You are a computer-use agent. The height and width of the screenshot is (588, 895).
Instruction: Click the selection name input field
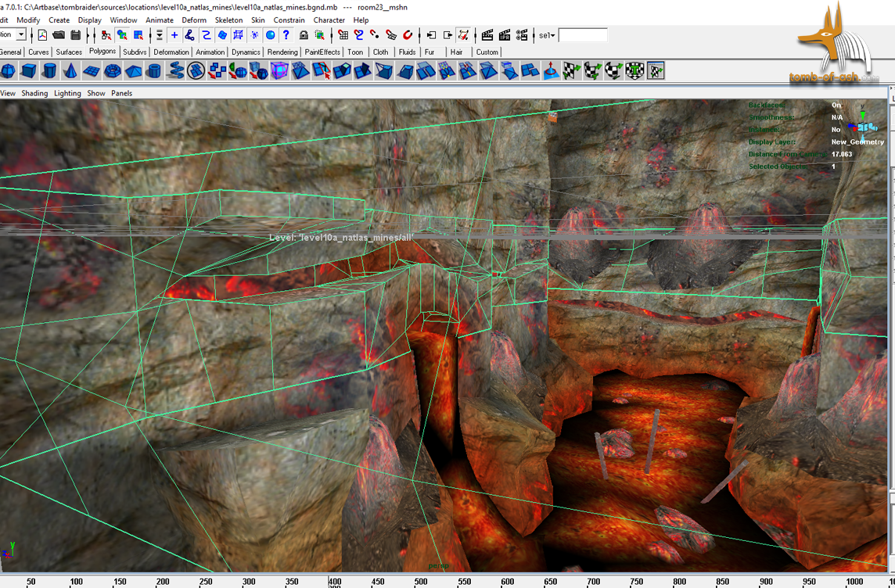582,35
